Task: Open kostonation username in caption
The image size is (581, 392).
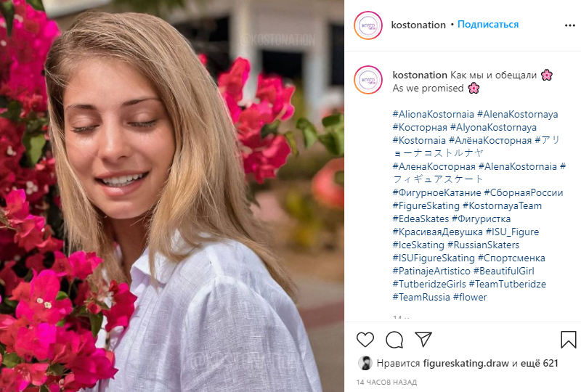Action: coord(420,75)
